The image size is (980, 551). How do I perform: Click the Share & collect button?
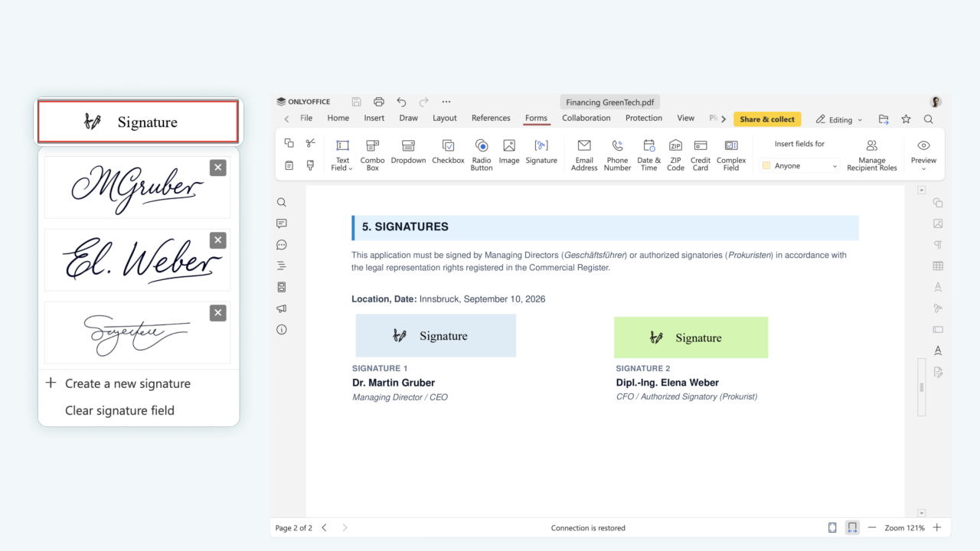767,119
